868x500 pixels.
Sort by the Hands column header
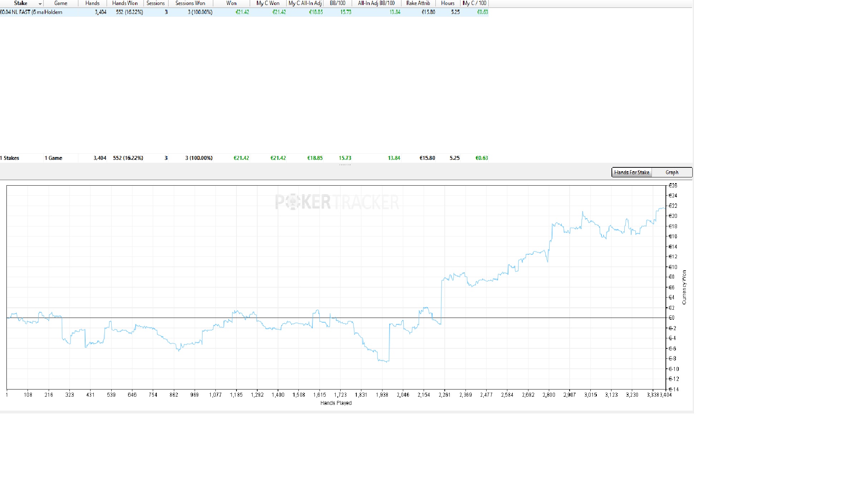click(x=92, y=3)
